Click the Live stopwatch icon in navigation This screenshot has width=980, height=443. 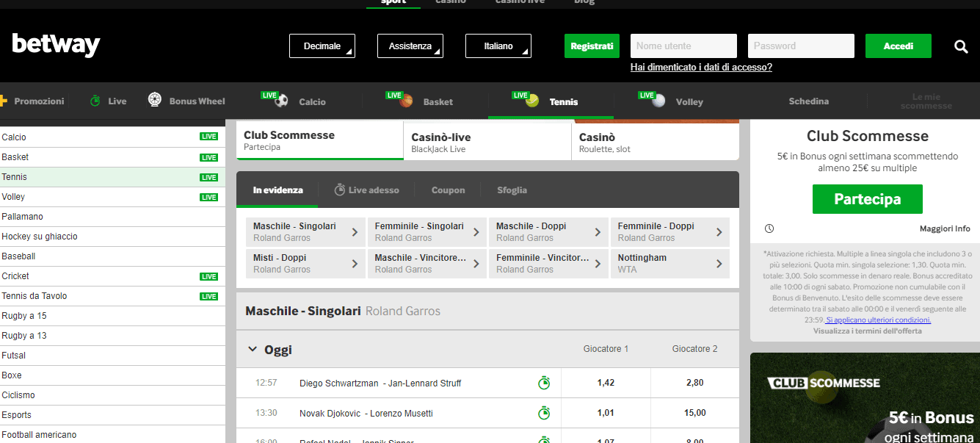95,101
